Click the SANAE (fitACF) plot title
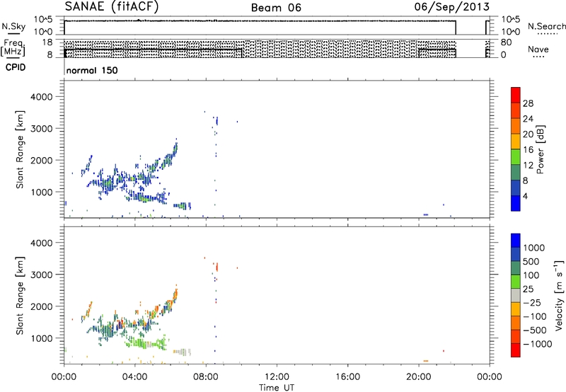This screenshot has height=392, width=566. [112, 6]
